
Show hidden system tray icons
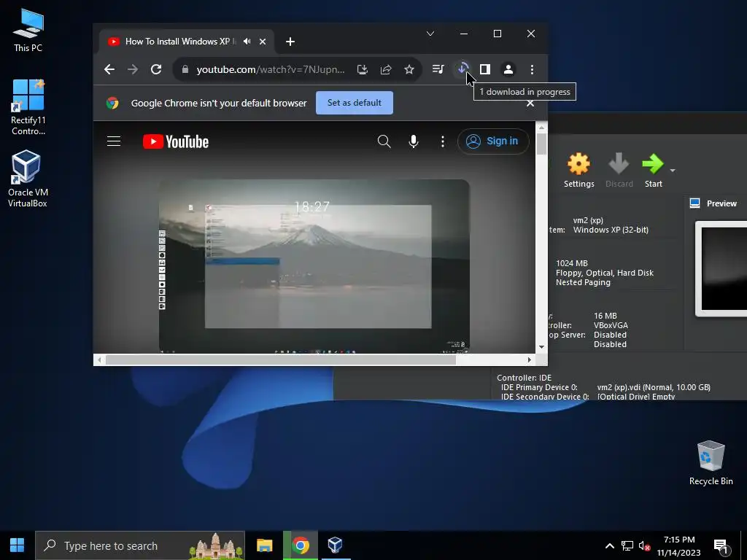click(609, 545)
